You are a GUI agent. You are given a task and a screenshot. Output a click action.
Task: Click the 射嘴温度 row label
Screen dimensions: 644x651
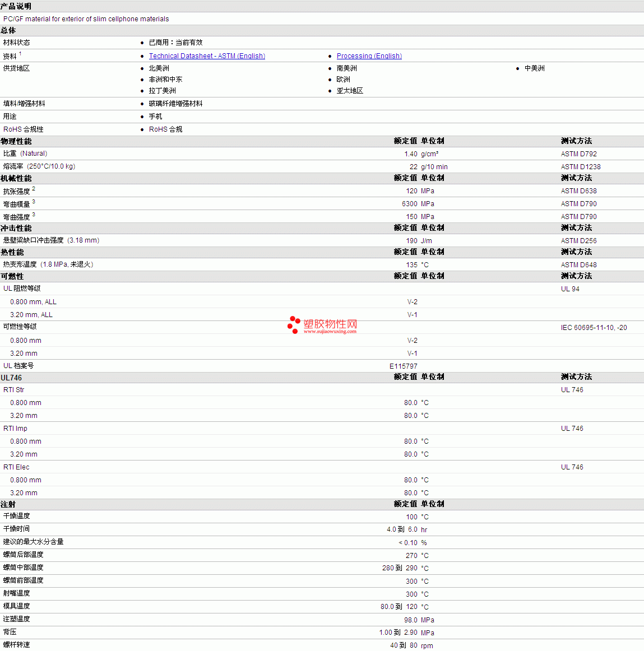click(17, 593)
